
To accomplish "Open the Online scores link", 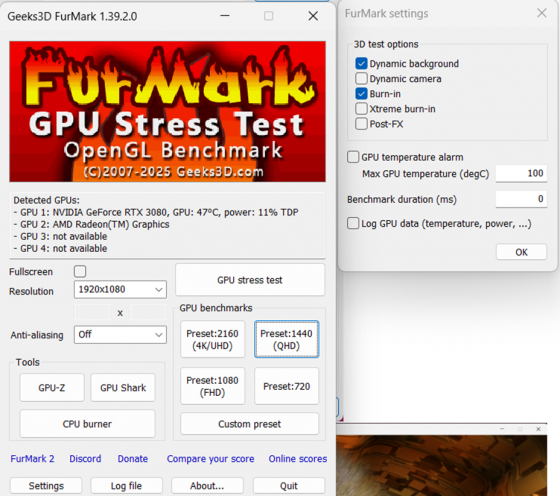I will 298,459.
